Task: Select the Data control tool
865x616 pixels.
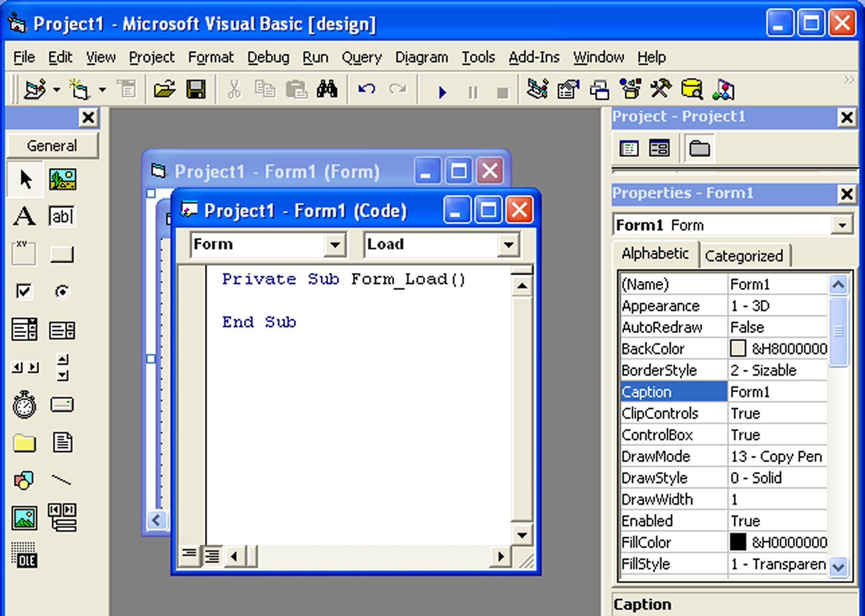Action: point(62,517)
